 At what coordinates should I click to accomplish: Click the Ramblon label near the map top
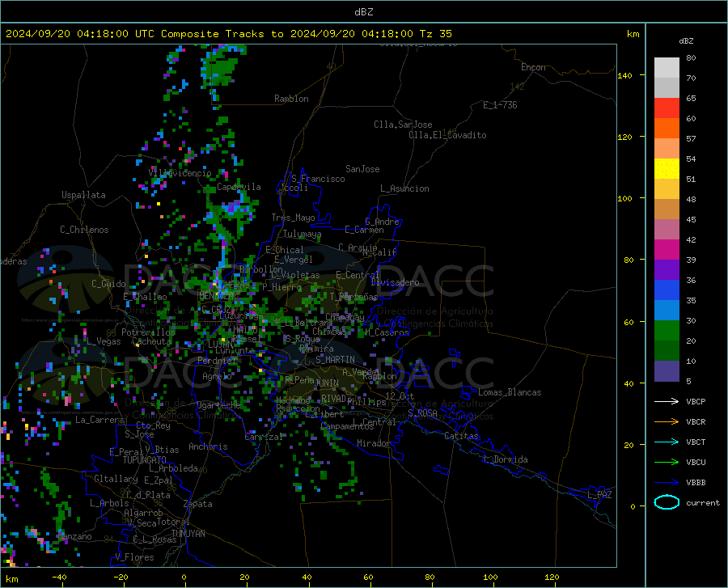[x=291, y=99]
